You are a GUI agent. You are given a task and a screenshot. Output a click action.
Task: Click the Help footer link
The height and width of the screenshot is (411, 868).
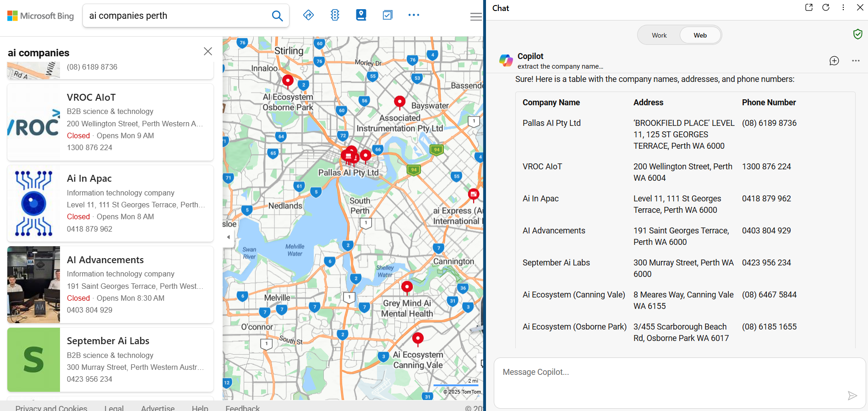click(x=200, y=408)
